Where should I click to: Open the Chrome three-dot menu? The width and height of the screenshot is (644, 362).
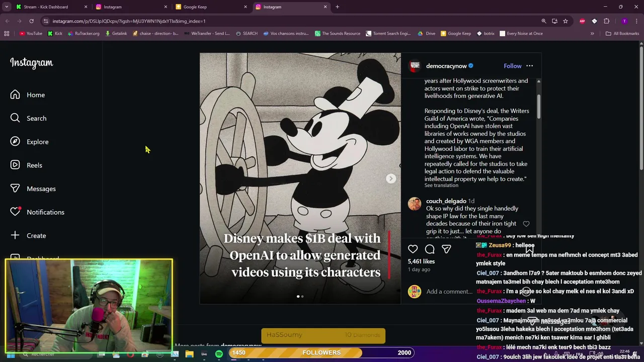[x=636, y=21]
